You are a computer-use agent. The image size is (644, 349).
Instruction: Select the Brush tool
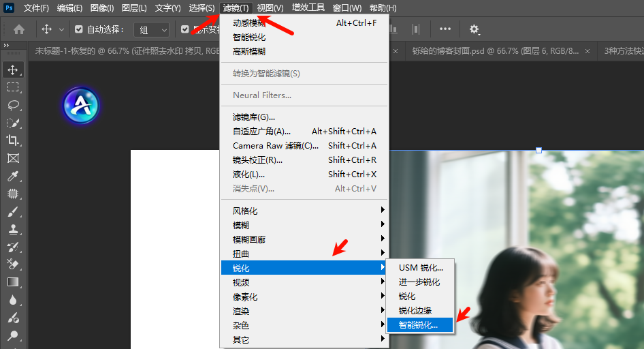tap(13, 212)
